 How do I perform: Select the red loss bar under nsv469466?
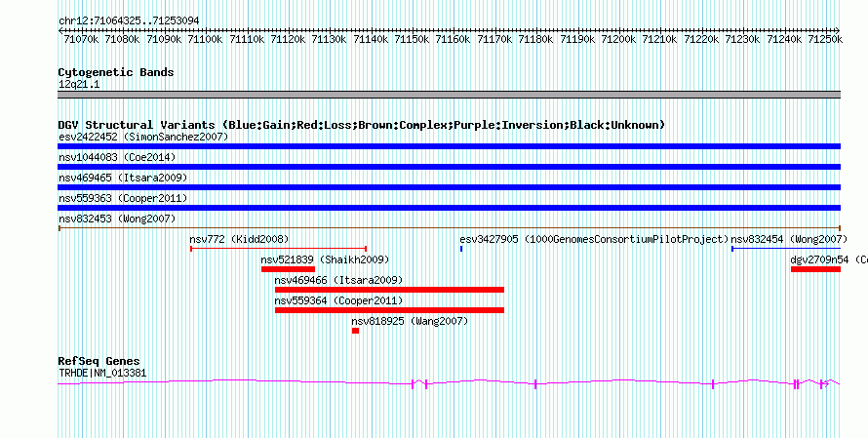click(x=389, y=290)
